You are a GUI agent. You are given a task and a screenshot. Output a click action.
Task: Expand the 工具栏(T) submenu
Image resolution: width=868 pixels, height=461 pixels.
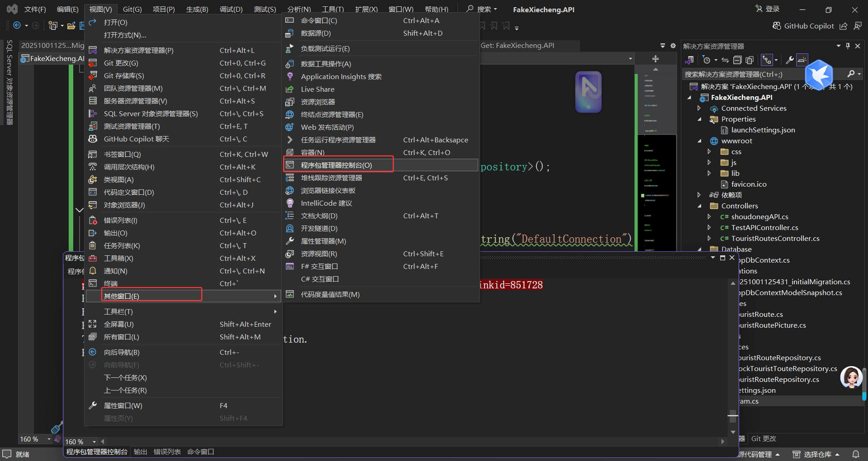[x=183, y=311]
